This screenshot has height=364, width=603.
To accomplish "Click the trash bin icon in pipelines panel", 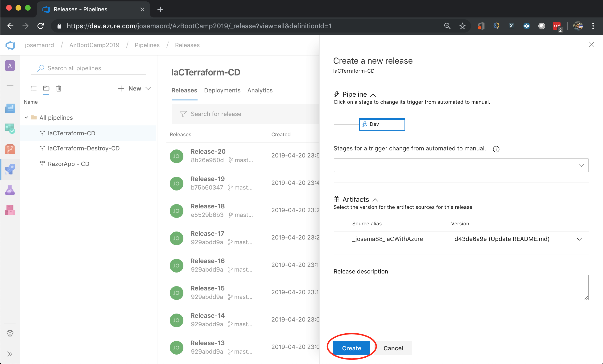I will click(x=59, y=88).
